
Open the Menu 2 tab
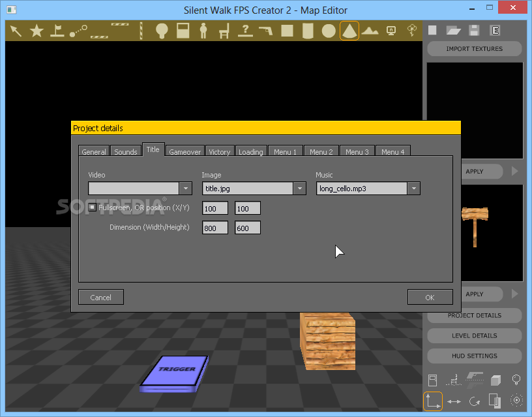(321, 151)
